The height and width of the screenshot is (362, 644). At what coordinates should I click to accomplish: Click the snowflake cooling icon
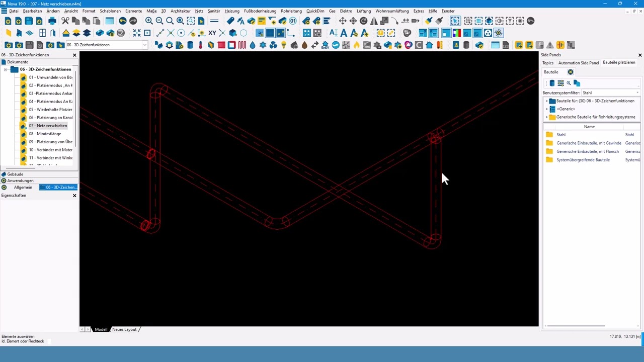(263, 45)
